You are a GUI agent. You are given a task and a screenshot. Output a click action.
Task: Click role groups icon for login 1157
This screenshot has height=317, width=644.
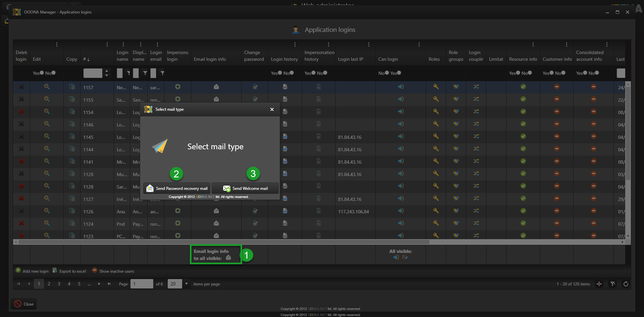456,87
